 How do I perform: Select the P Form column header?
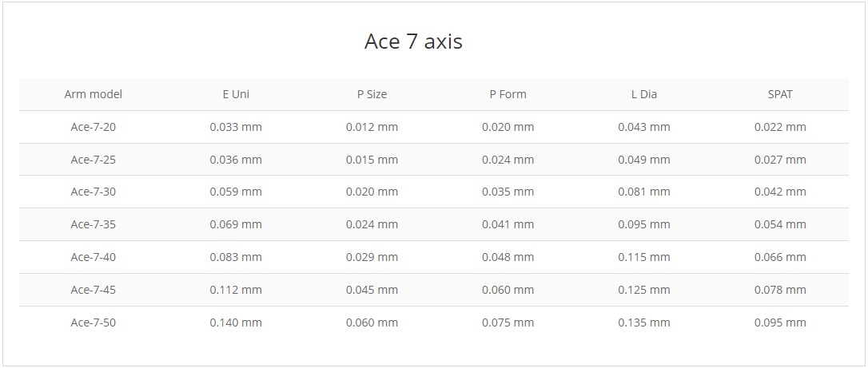(x=508, y=94)
